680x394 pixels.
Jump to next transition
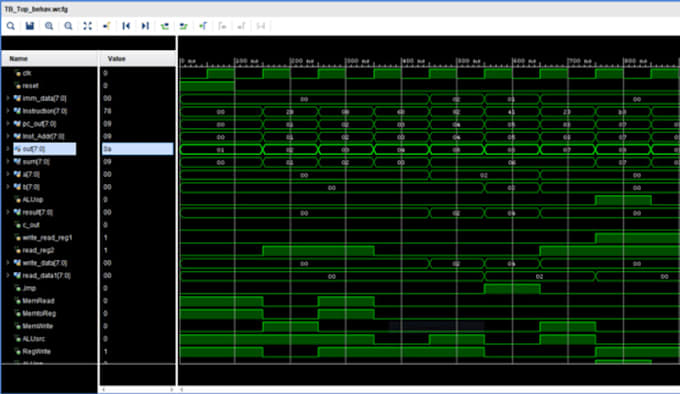(183, 26)
